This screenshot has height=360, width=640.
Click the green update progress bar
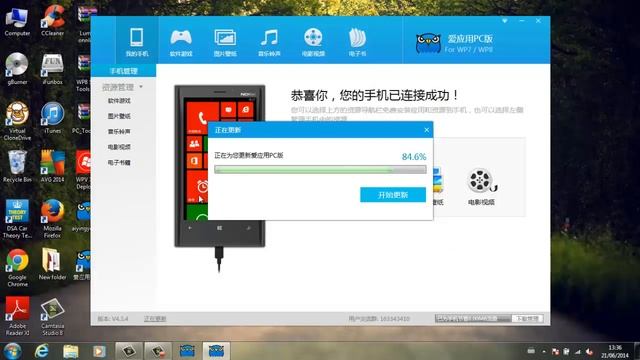320,169
